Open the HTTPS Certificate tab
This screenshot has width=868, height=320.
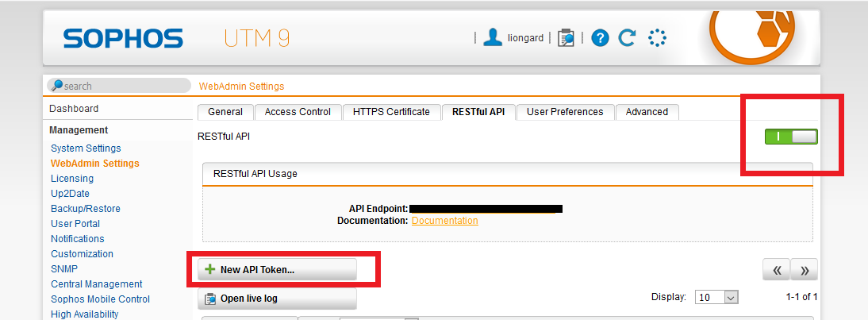(x=391, y=112)
